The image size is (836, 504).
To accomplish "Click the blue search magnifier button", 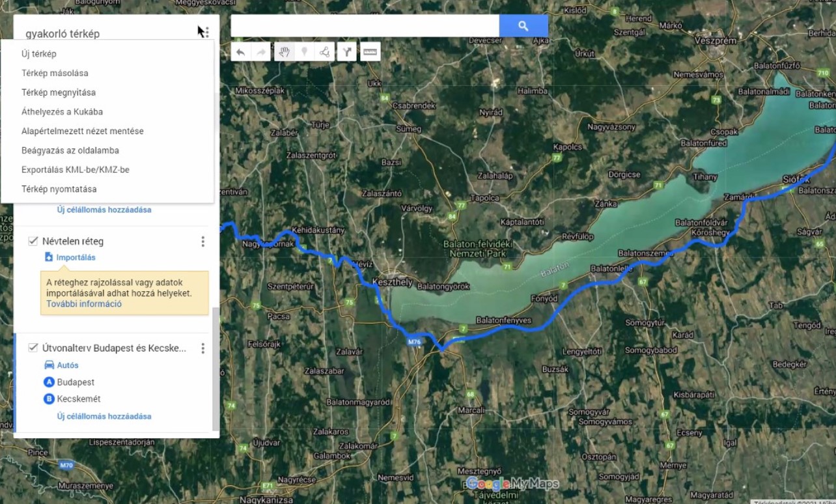I will click(x=523, y=26).
